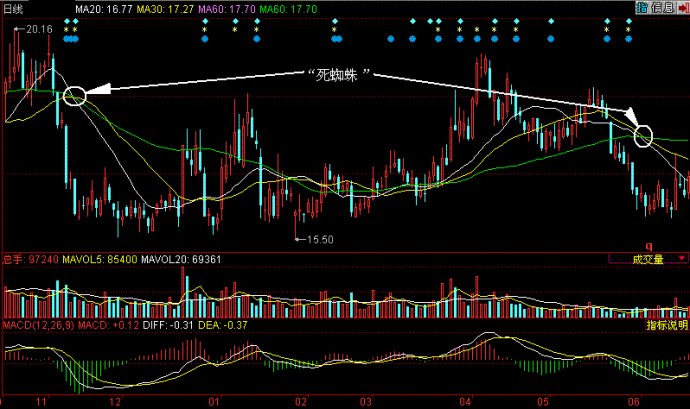Click the MACD: +0.12 value
Viewport: 690px width, 409px height.
click(x=108, y=325)
